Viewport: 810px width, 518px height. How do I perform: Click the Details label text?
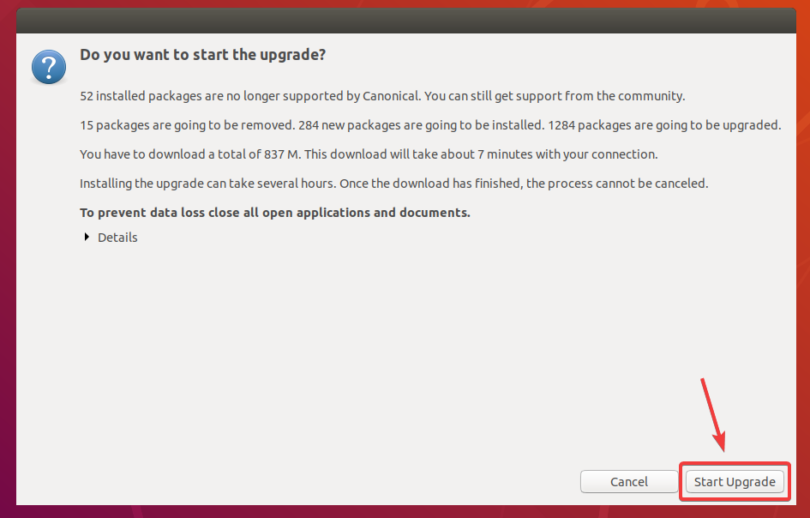[118, 237]
